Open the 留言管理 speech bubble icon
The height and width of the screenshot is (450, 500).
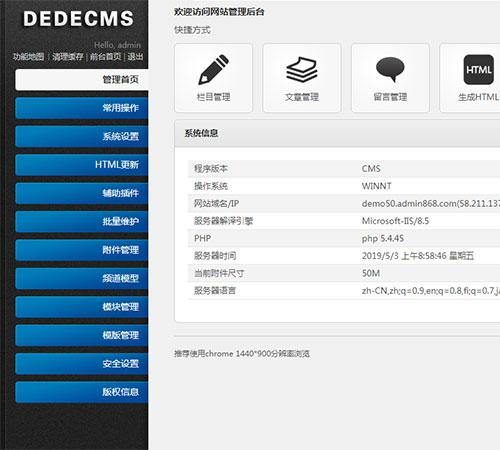click(x=390, y=69)
